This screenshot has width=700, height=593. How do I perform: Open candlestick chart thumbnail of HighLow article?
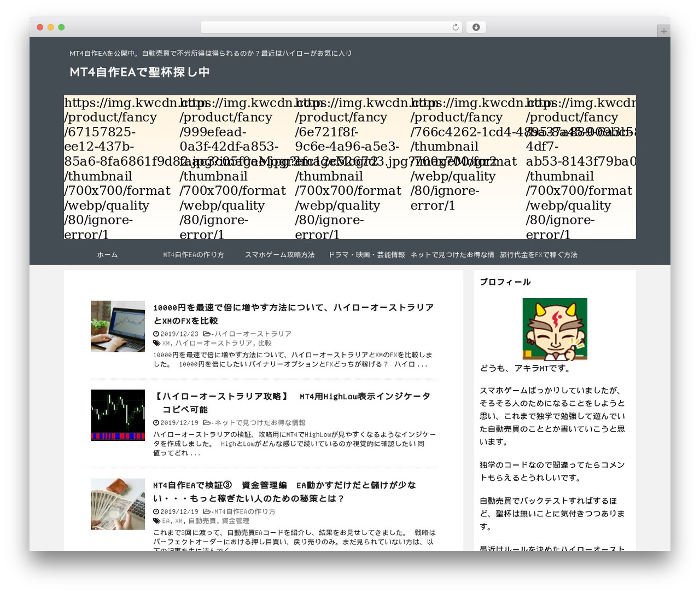(x=118, y=415)
